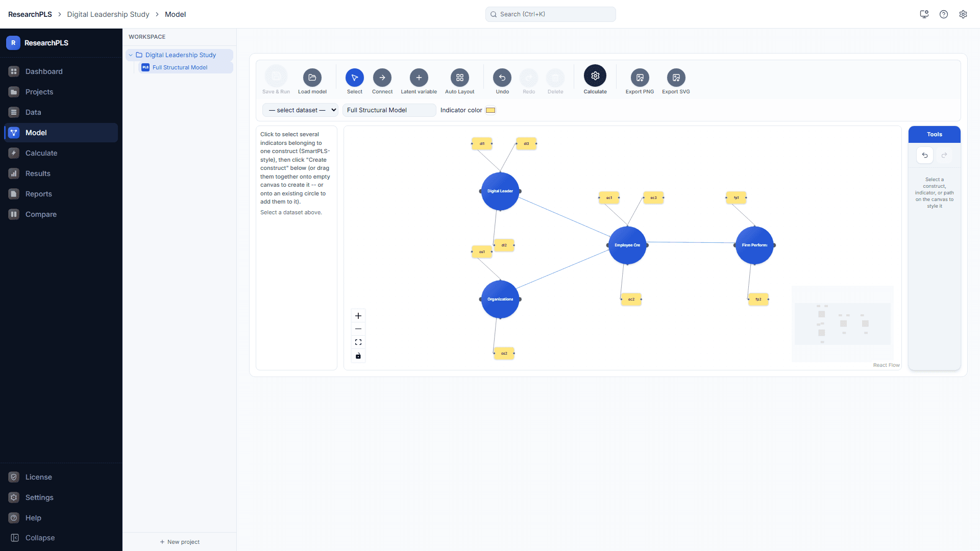The image size is (980, 551).
Task: Open Reports in the sidebar
Action: coord(61,194)
